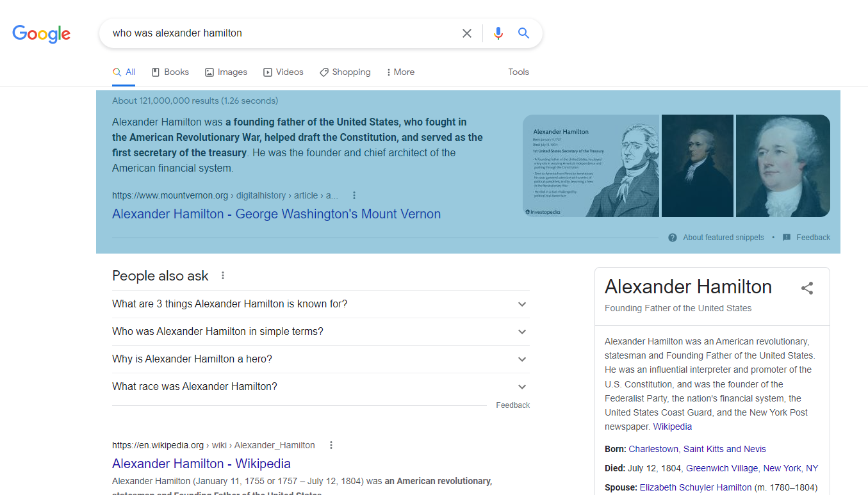Click the Google logo
868x495 pixels.
pos(42,34)
